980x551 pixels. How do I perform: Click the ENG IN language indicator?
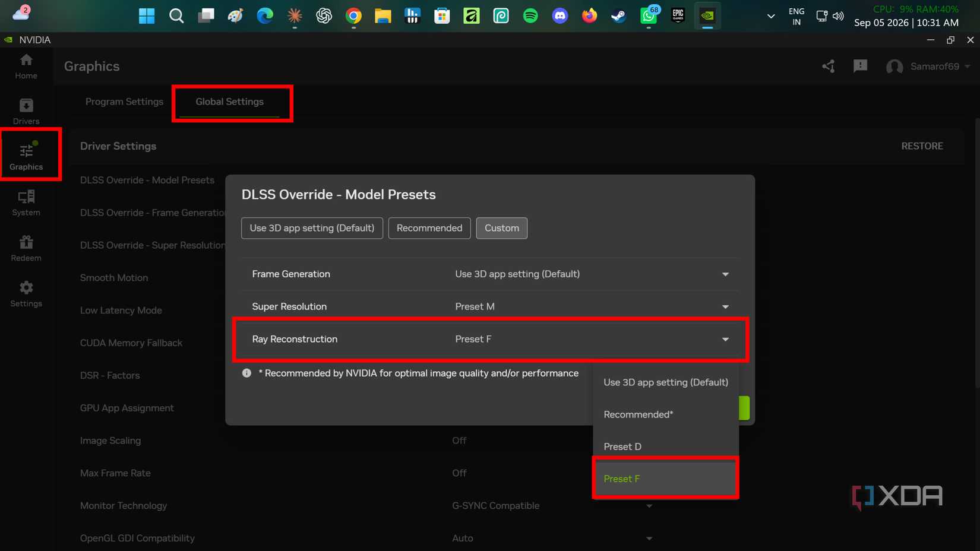pos(796,17)
